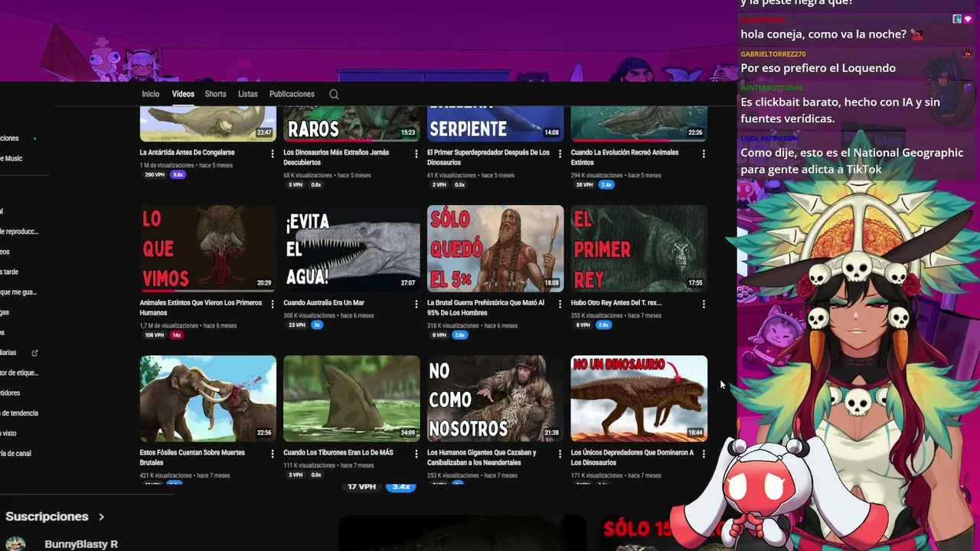The height and width of the screenshot is (551, 980).
Task: Open three-dot menu for 'Cuando La Evolución Recreó'
Action: point(704,154)
